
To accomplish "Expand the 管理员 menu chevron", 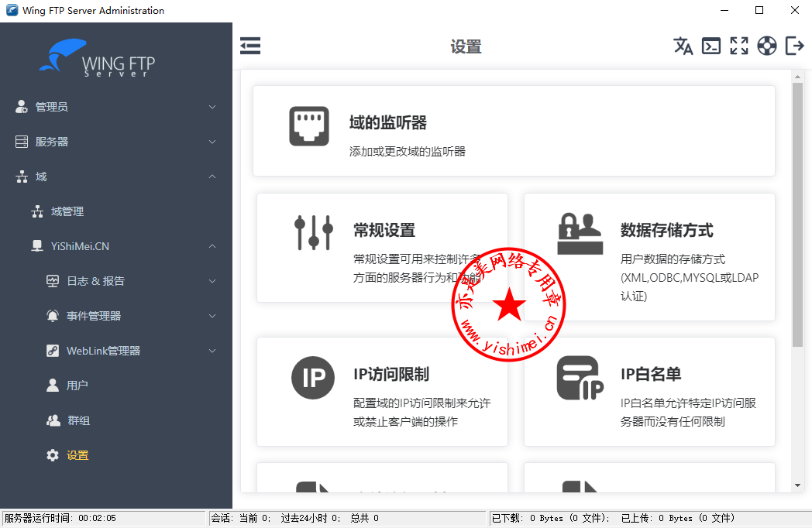I will click(212, 107).
